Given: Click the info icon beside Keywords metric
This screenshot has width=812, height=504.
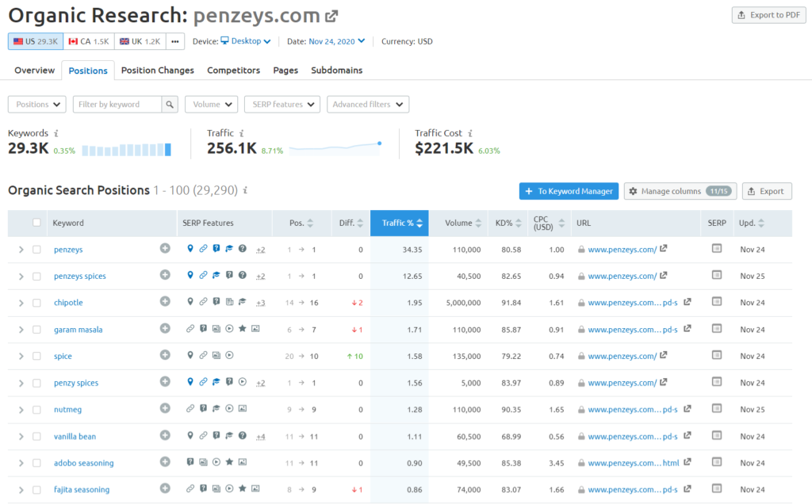Looking at the screenshot, I should click(x=56, y=133).
